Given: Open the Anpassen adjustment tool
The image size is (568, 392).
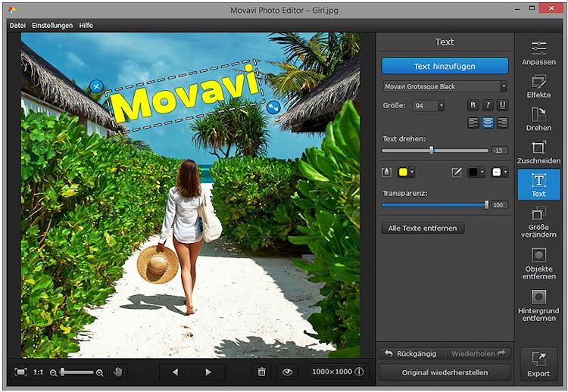Looking at the screenshot, I should pos(538,53).
